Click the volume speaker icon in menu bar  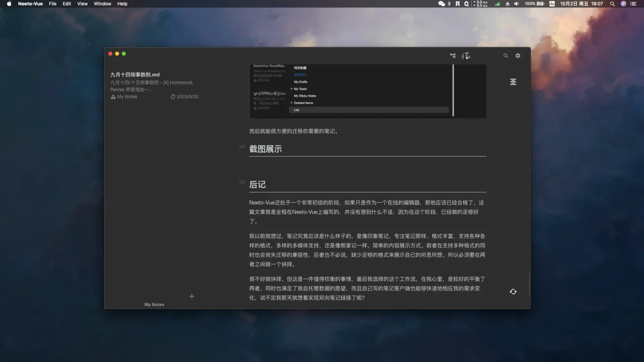click(x=517, y=4)
